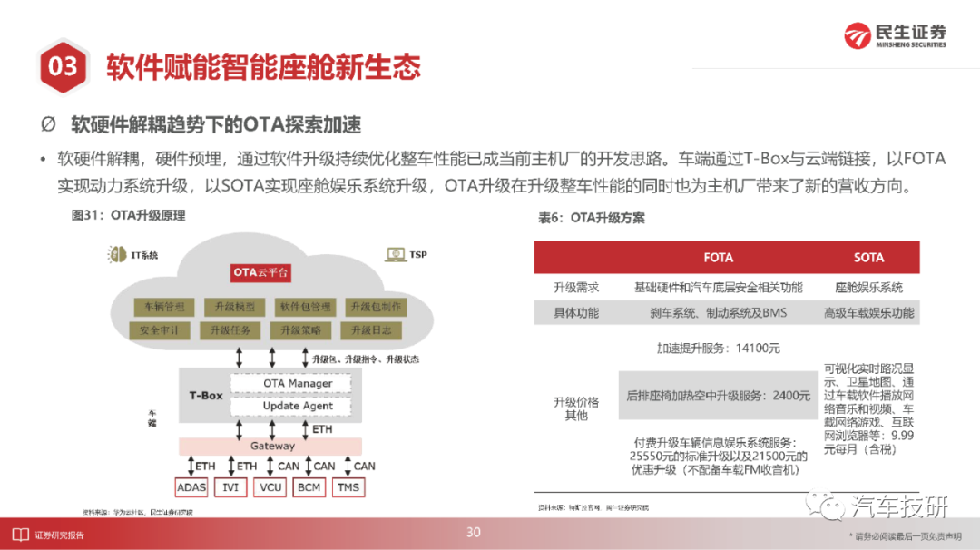Image resolution: width=980 pixels, height=550 pixels.
Task: Click the 软件包管理 module box
Action: [x=306, y=307]
